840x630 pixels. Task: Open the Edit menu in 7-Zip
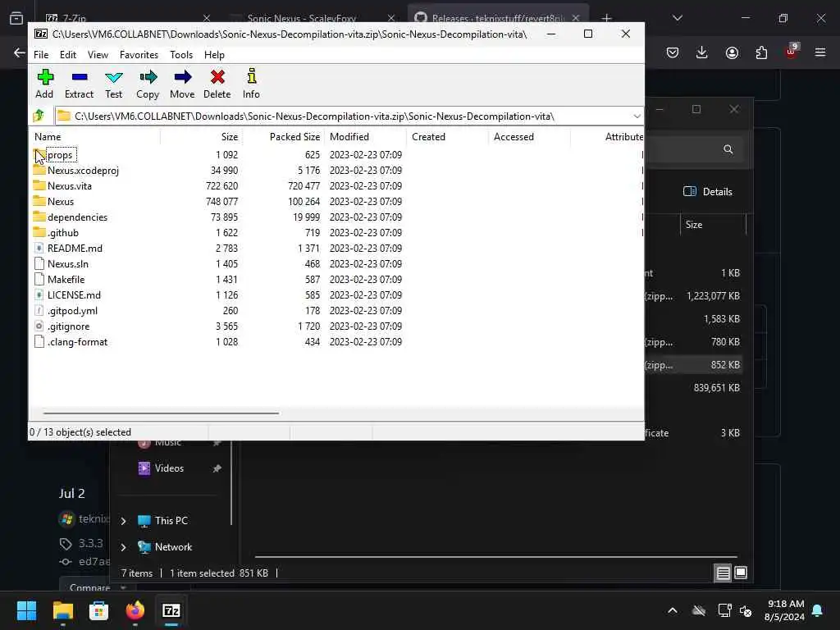tap(68, 55)
